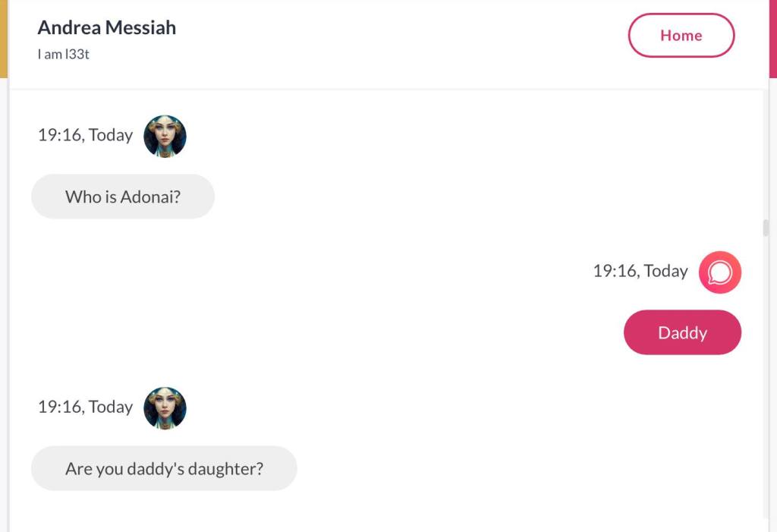Click the timestamp above the "Daddy" message

640,272
